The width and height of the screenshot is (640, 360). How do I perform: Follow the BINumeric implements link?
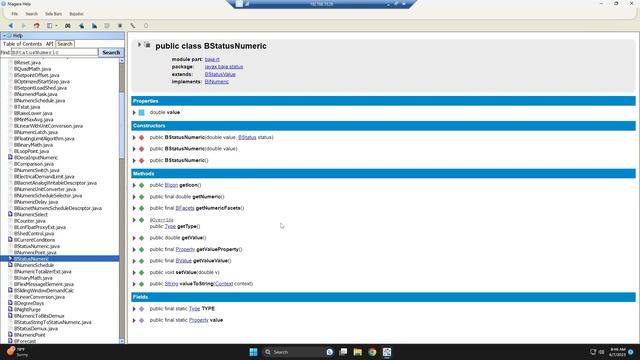point(217,82)
